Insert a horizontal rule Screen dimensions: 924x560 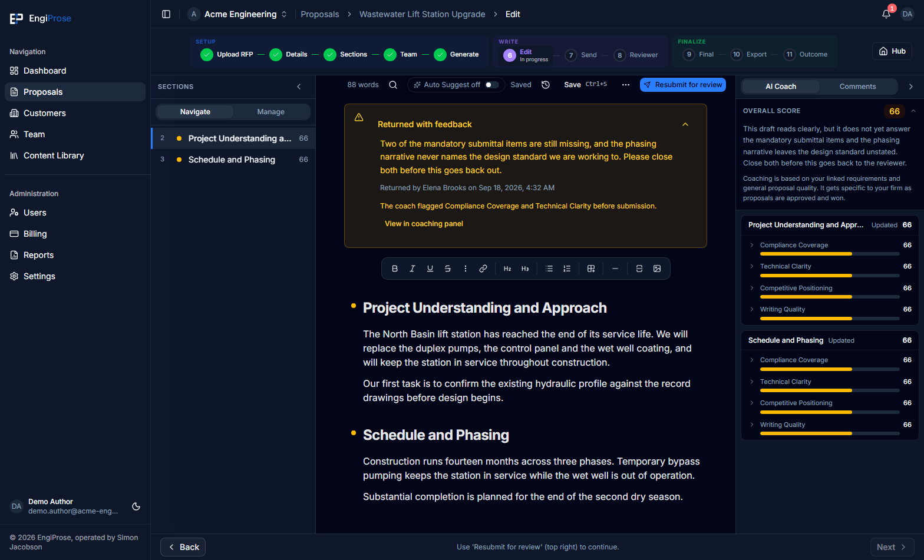(x=615, y=269)
